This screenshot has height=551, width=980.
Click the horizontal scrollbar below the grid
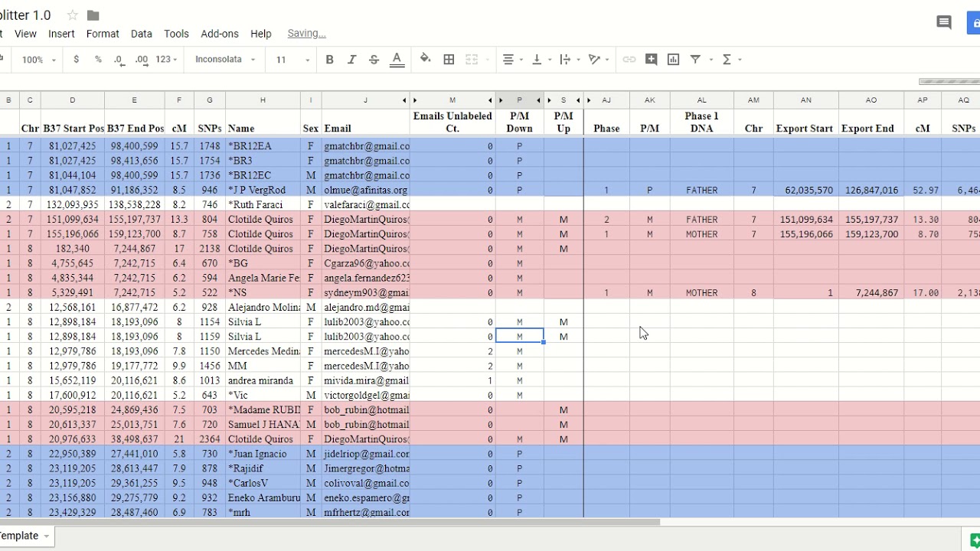click(x=329, y=523)
